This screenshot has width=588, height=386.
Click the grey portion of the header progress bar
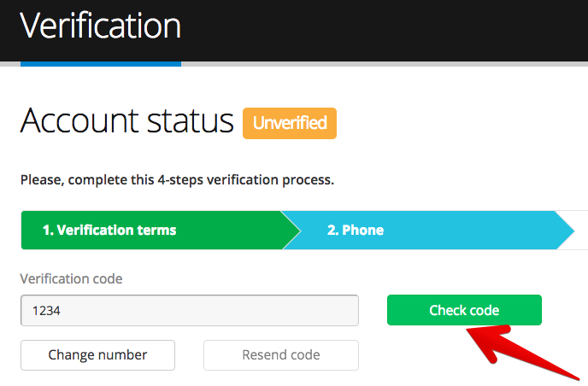(385, 64)
